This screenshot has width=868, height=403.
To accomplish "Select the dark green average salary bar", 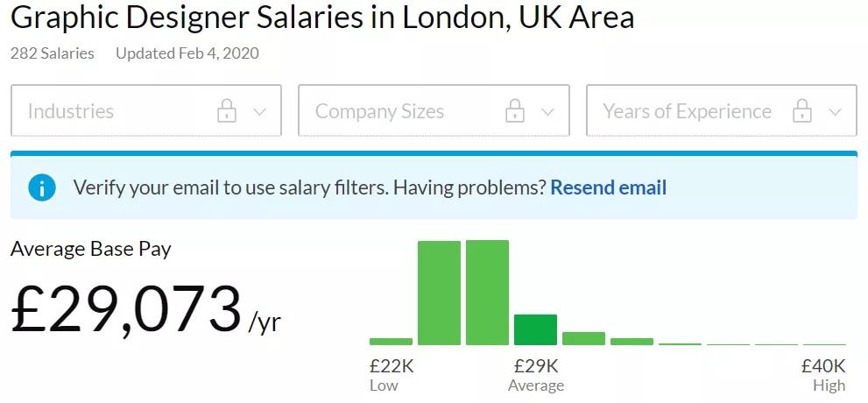I will click(535, 330).
